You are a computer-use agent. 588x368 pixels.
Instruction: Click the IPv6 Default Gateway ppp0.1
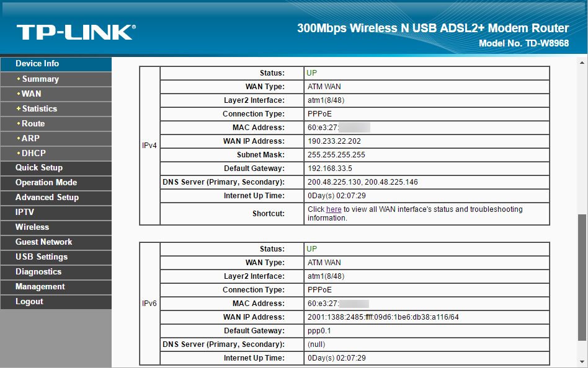point(319,331)
